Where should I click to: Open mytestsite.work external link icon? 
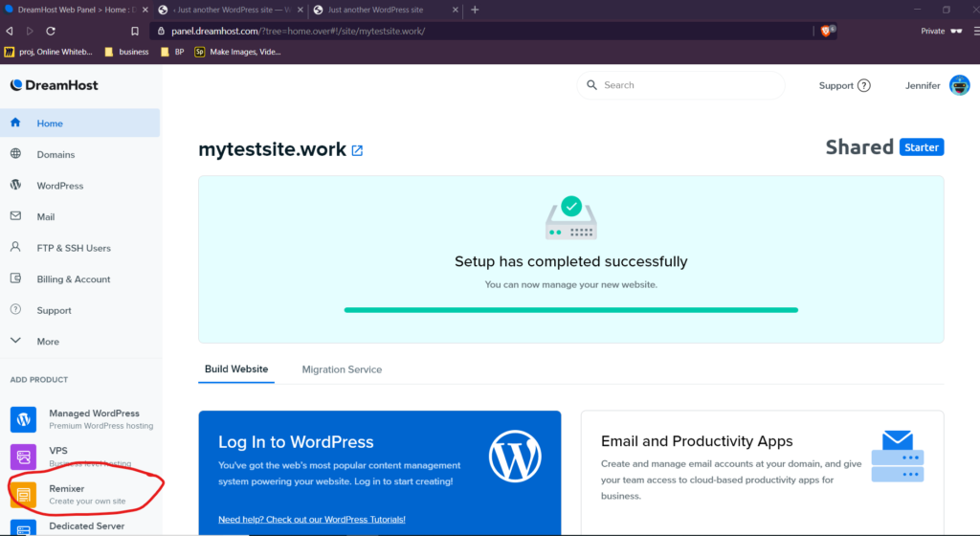click(357, 150)
